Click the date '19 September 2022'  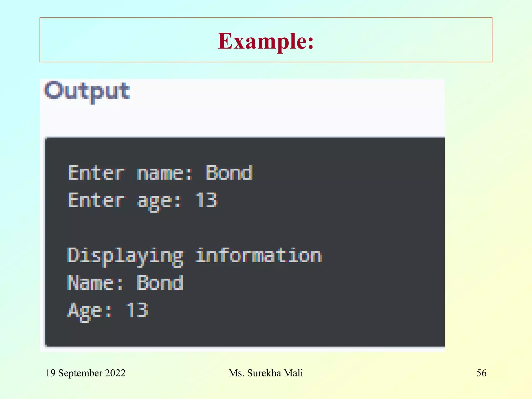(x=85, y=373)
